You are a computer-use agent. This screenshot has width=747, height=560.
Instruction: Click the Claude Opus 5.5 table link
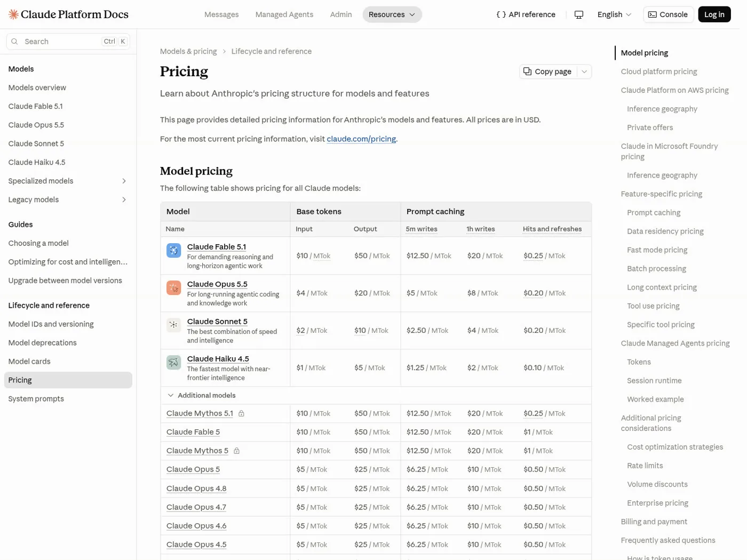(217, 284)
